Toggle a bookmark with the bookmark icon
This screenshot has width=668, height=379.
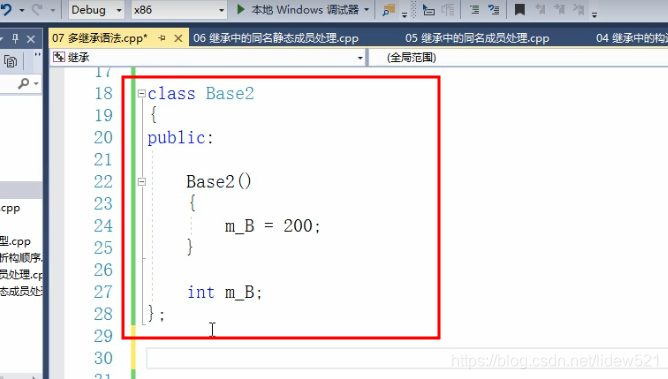click(x=519, y=9)
